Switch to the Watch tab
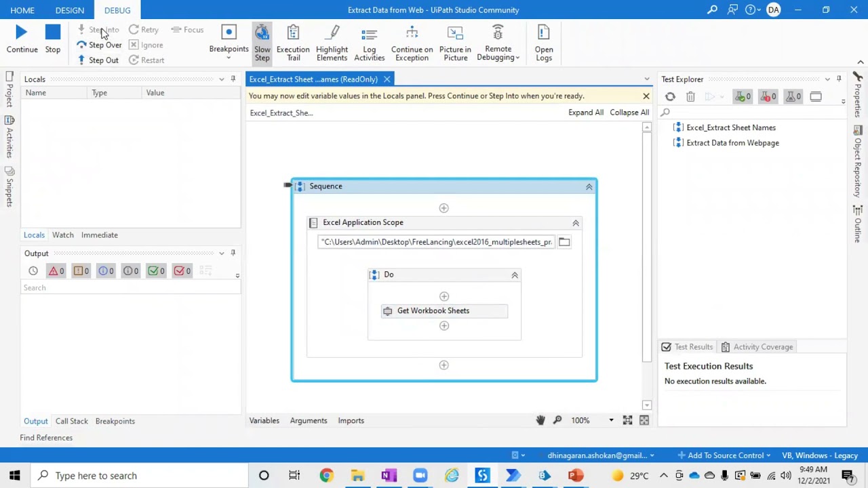868x488 pixels. (63, 235)
